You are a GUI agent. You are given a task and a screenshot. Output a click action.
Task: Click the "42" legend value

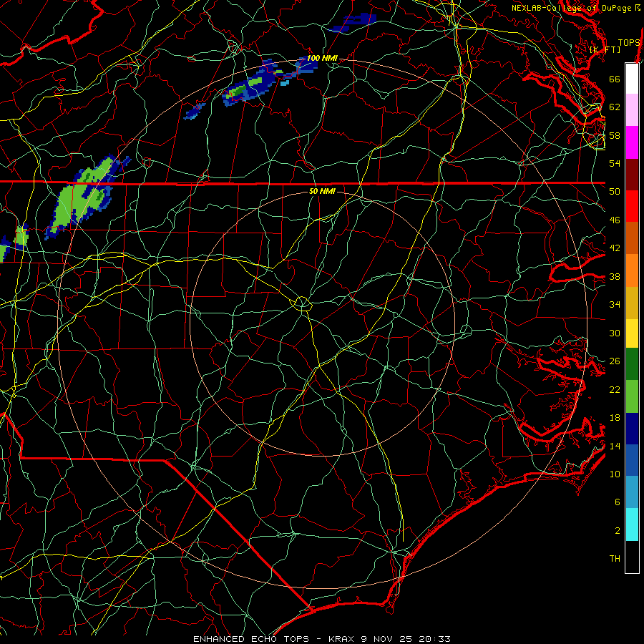pyautogui.click(x=615, y=248)
